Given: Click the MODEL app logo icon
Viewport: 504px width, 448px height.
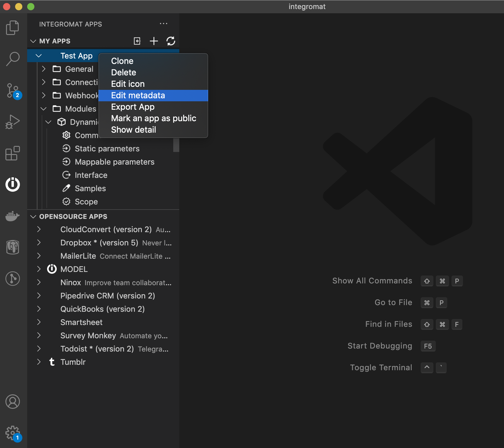Looking at the screenshot, I should [x=52, y=269].
